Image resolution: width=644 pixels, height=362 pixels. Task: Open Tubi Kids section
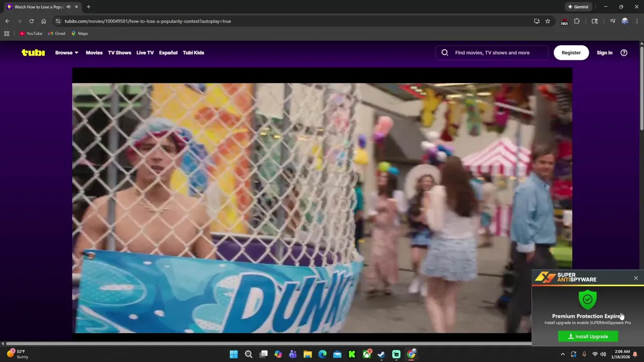(193, 52)
